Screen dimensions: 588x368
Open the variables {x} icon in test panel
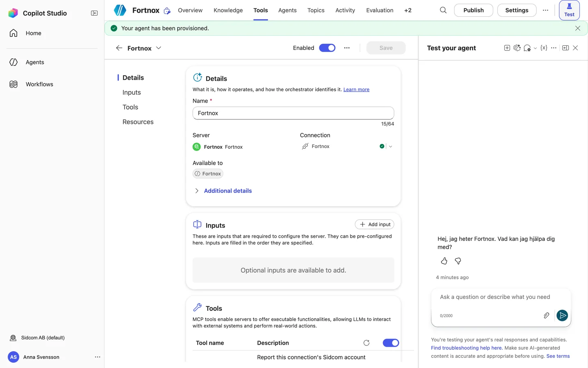544,48
